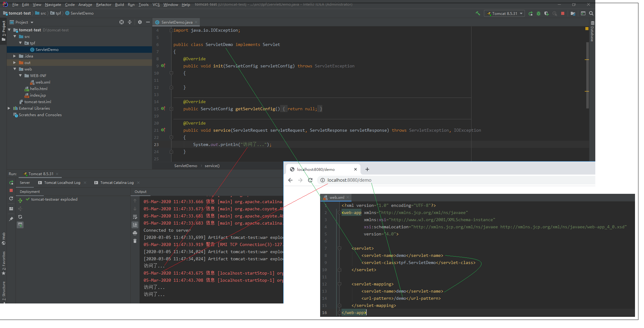Viewport: 644px width, 328px height.
Task: Reload page in browser window
Action: coord(310,180)
